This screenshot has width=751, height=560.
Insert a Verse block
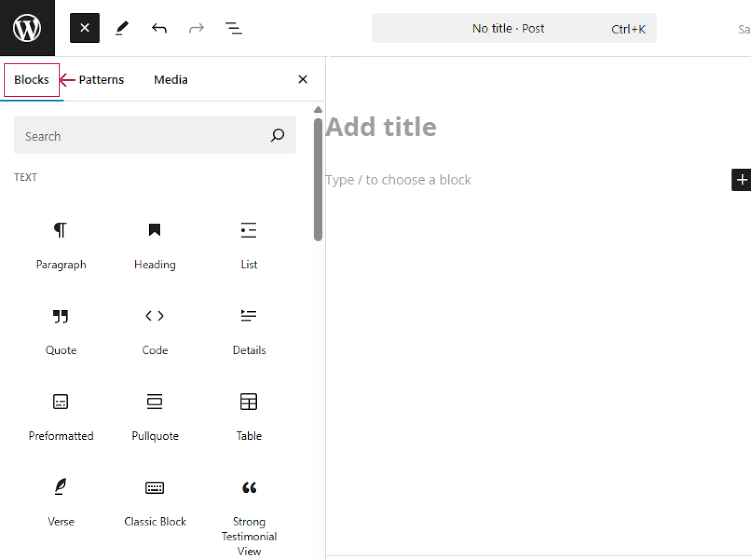point(61,503)
